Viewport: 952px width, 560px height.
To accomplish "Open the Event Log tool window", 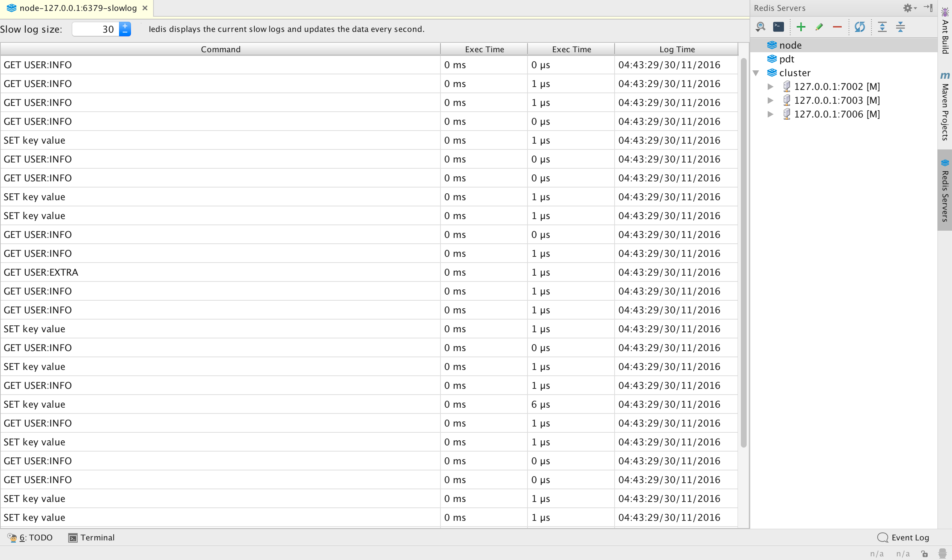I will [903, 538].
